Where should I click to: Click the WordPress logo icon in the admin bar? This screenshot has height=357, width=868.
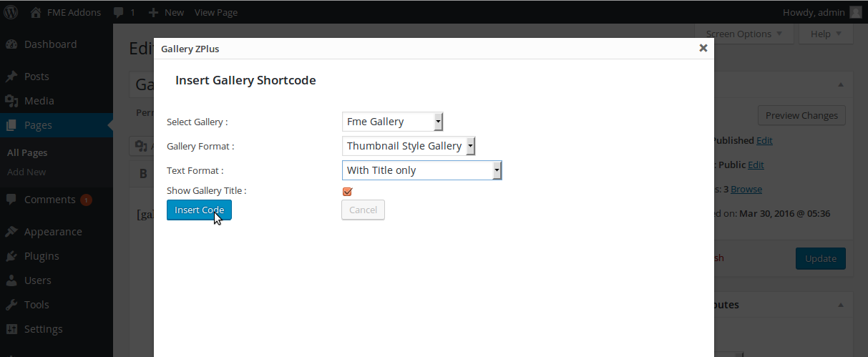[11, 12]
